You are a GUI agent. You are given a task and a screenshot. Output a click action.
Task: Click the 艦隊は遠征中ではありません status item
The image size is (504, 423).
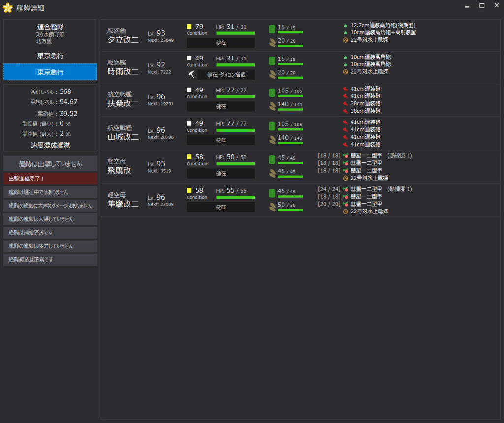51,192
